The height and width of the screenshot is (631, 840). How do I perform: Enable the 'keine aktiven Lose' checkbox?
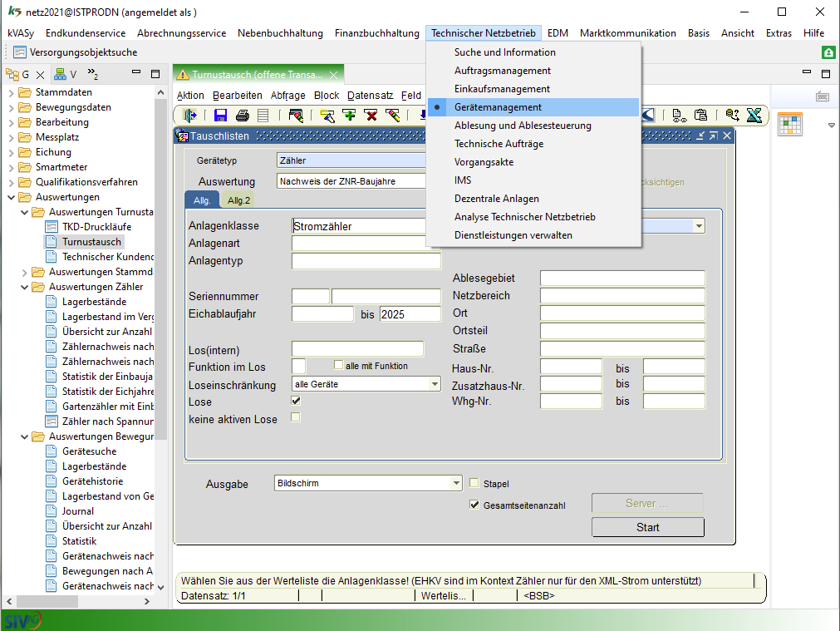point(295,417)
